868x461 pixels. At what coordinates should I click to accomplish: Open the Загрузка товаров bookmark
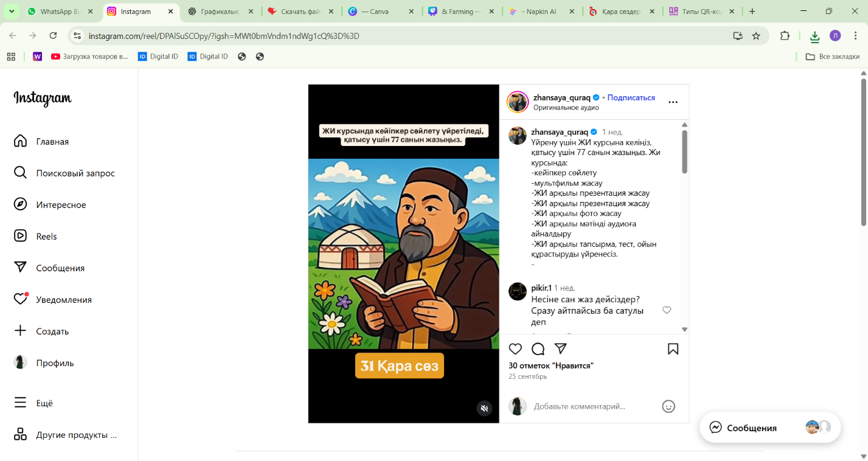click(x=89, y=57)
